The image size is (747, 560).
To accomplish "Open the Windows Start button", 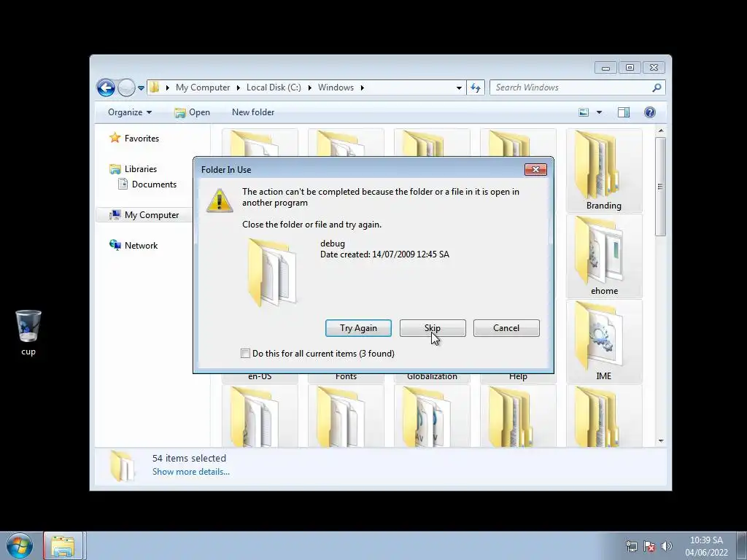I will coord(20,545).
